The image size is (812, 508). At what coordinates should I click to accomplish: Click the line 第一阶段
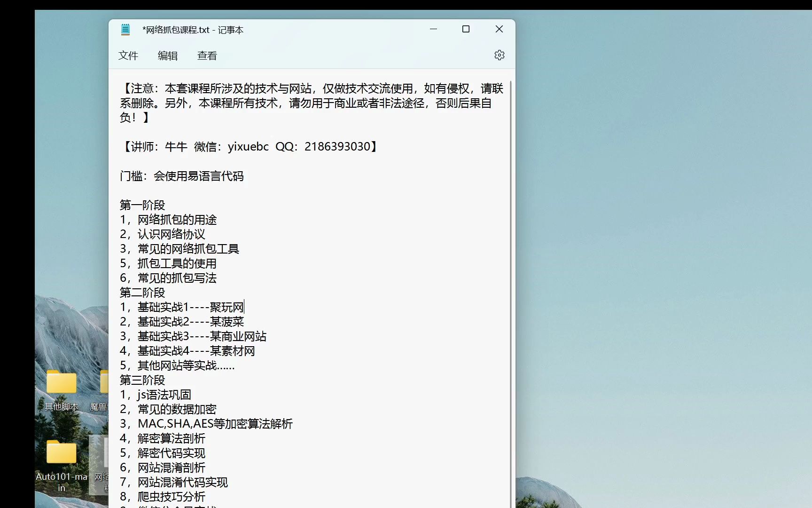click(142, 205)
